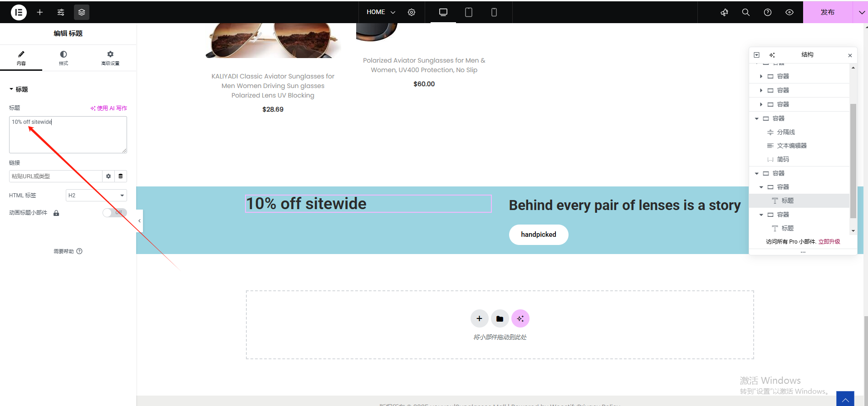Open the Elementor main menu logo
Viewport: 868px width, 406px height.
[19, 12]
